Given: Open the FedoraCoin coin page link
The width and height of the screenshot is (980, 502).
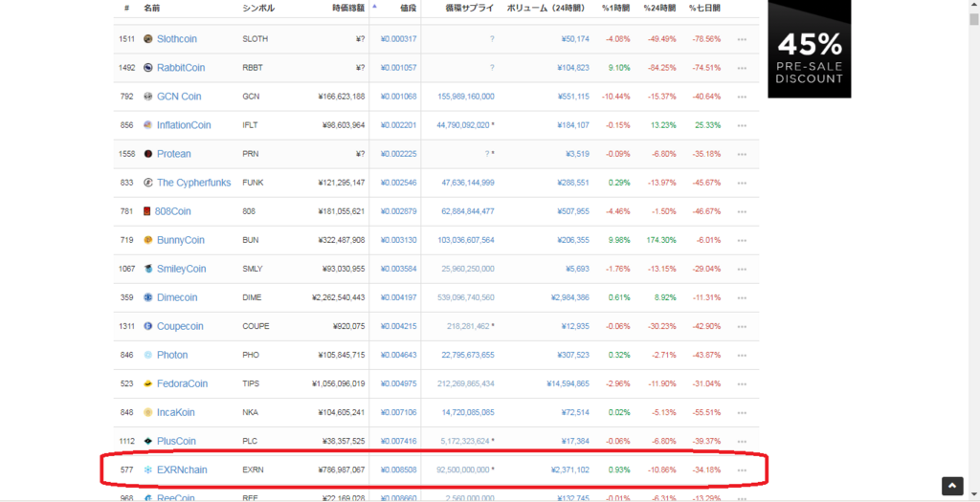Looking at the screenshot, I should click(x=183, y=383).
